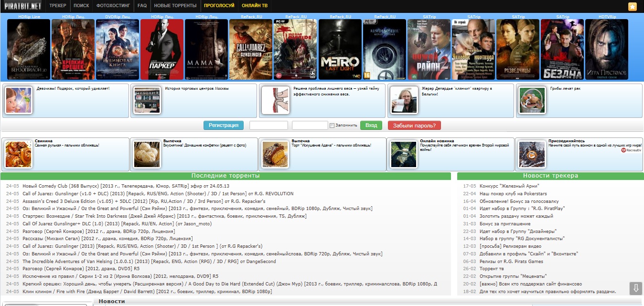Image resolution: width=644 pixels, height=306 pixels.
Task: Click the fairy gift ad thumbnail
Action: 19,100
